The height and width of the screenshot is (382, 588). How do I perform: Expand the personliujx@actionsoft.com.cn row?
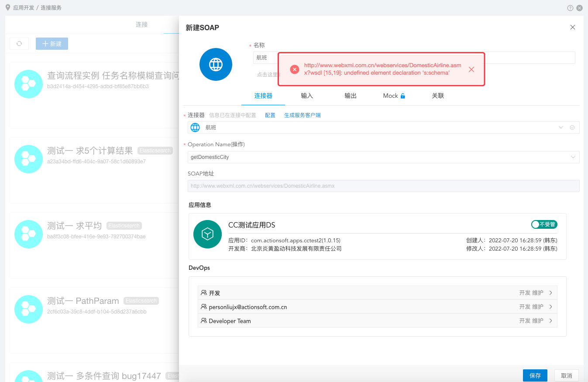[x=551, y=307]
